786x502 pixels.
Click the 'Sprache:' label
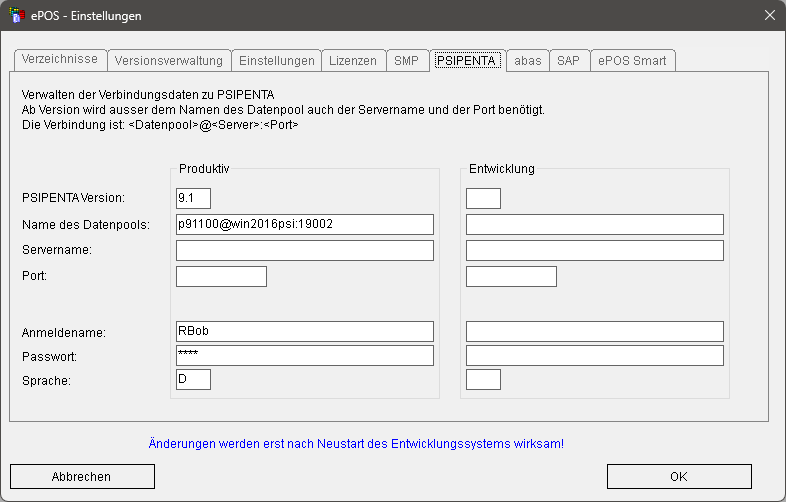[x=46, y=381]
